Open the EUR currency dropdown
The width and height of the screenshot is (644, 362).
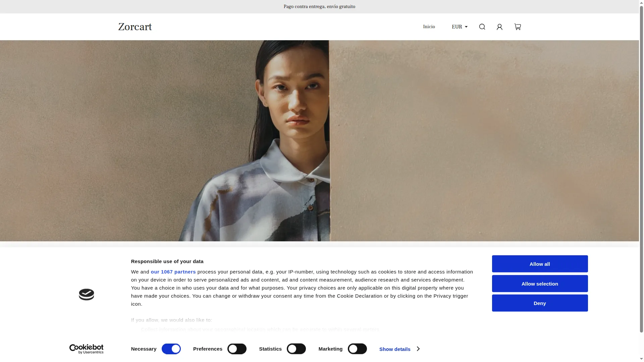point(460,27)
